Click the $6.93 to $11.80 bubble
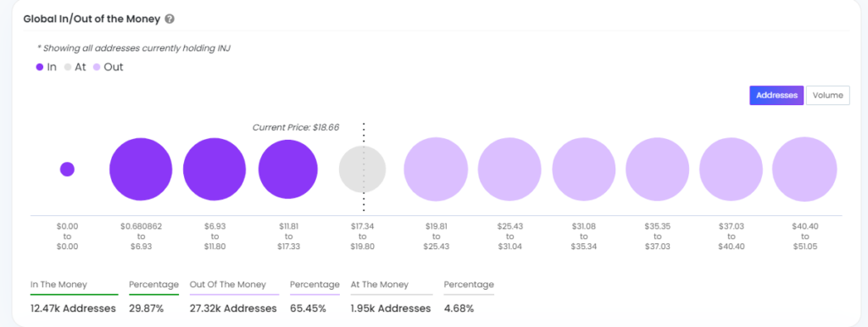 click(x=214, y=169)
